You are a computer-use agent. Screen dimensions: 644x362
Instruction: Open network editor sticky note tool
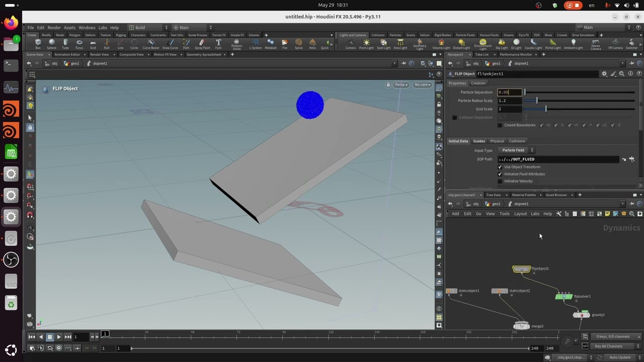click(x=607, y=214)
